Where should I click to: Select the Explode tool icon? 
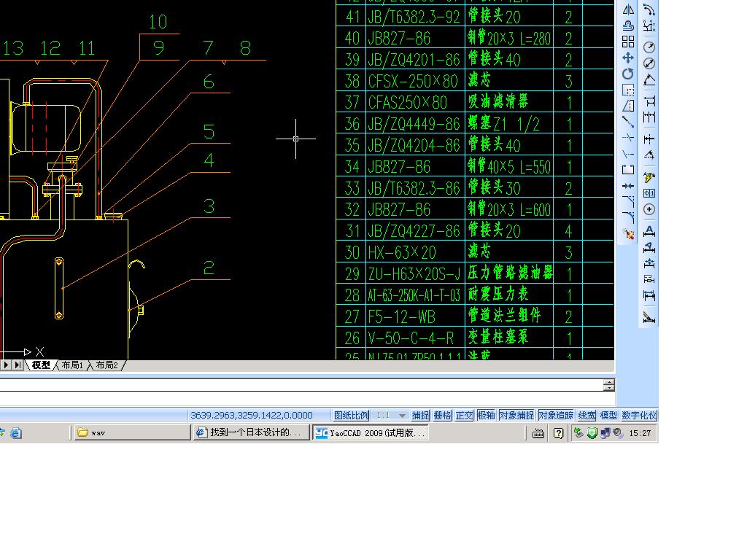pyautogui.click(x=628, y=234)
